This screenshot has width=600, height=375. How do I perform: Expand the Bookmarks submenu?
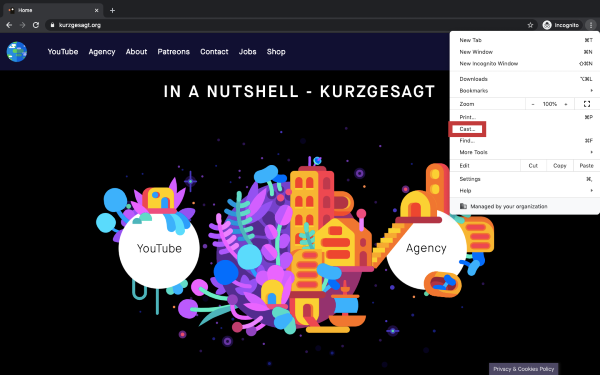click(x=525, y=91)
